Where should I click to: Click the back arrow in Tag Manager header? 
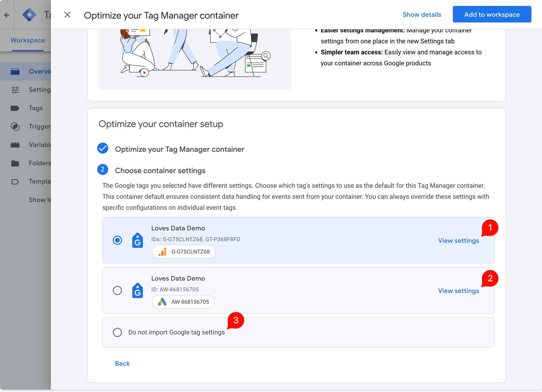coord(7,15)
